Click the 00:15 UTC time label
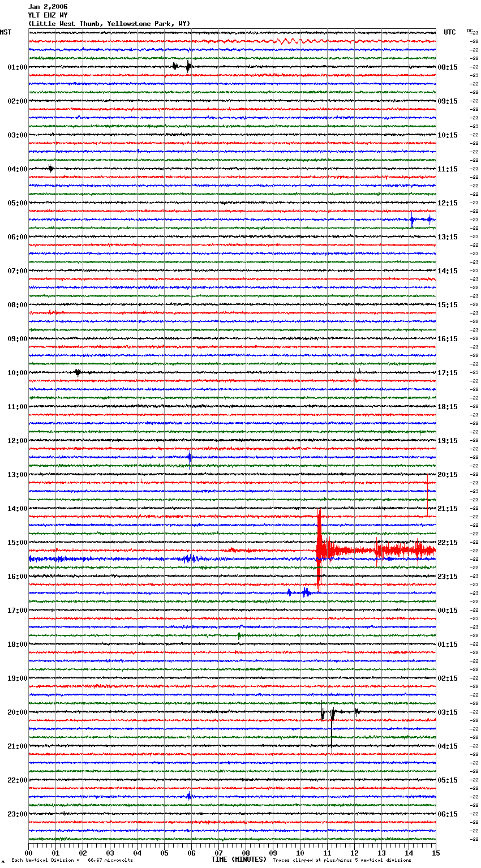 click(x=448, y=611)
